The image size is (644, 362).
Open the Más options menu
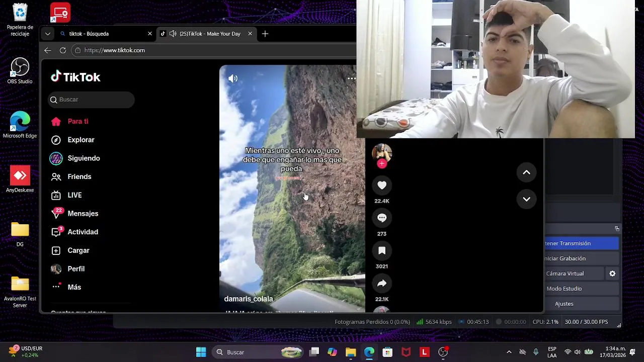click(x=66, y=287)
